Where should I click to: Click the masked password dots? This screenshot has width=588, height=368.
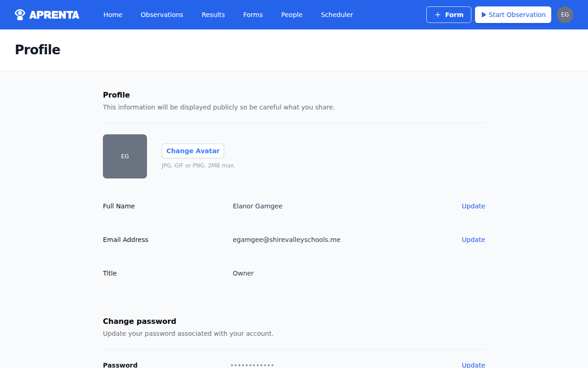(252, 365)
